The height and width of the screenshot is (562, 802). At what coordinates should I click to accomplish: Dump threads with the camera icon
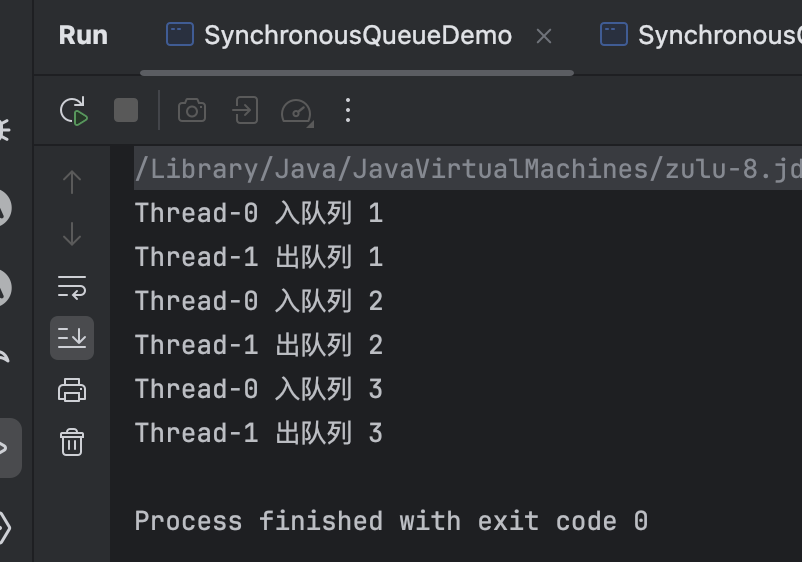[192, 110]
